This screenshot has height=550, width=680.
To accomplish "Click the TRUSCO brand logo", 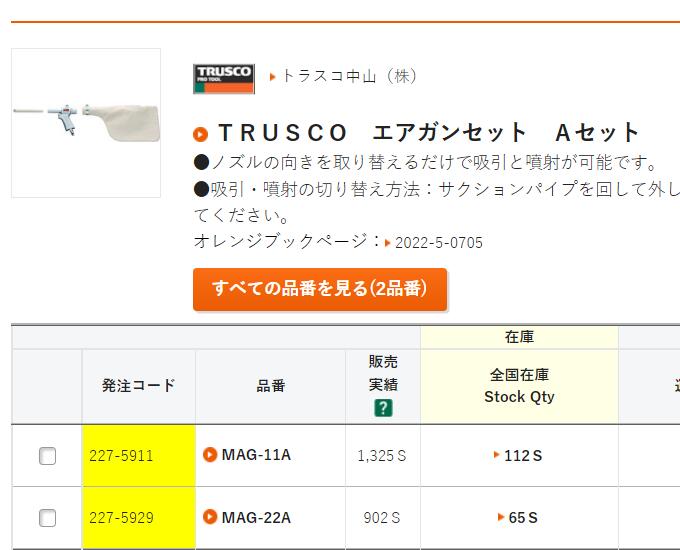I will [x=223, y=78].
